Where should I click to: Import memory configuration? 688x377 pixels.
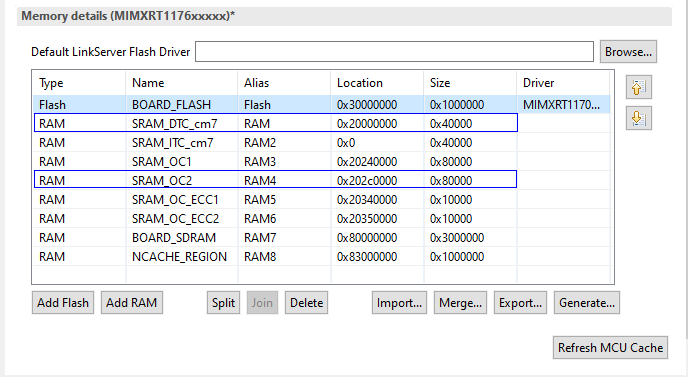[x=399, y=303]
